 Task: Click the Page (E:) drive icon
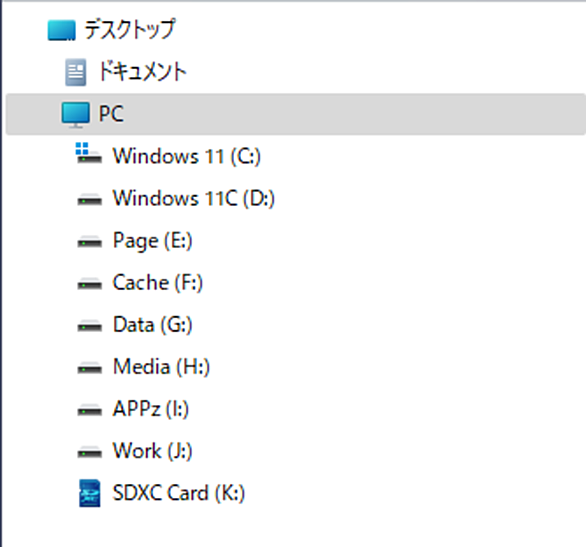pos(89,242)
